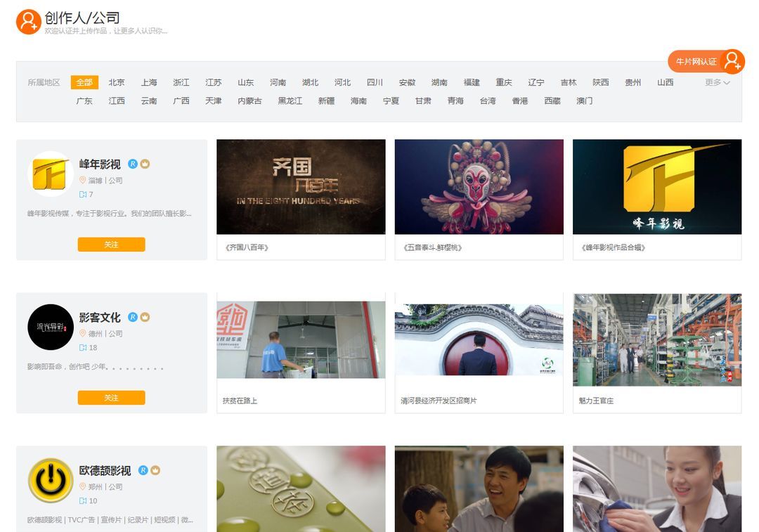Image resolution: width=759 pixels, height=532 pixels.
Task: Open 欧德颉影视 power-symbol avatar
Action: [x=51, y=480]
